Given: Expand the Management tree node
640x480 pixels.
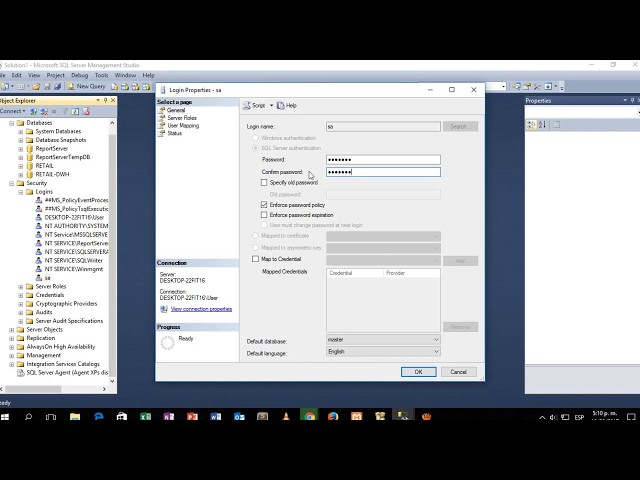Looking at the screenshot, I should click(12, 356).
